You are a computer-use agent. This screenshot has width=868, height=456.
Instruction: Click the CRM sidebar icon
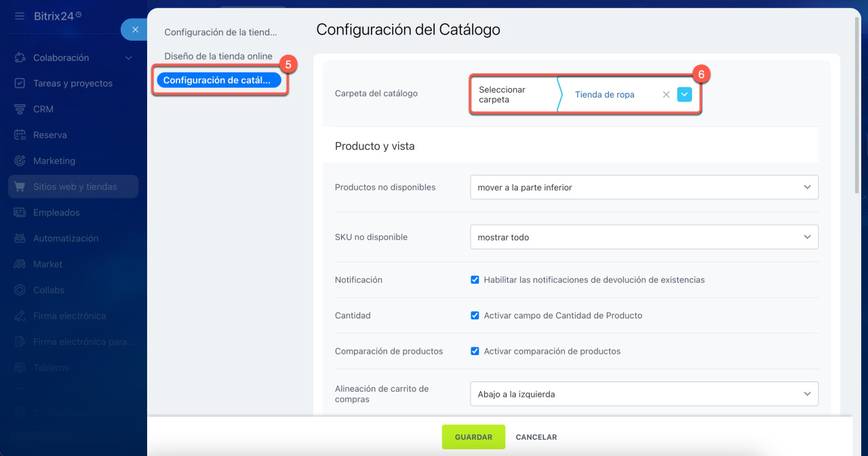coord(20,109)
